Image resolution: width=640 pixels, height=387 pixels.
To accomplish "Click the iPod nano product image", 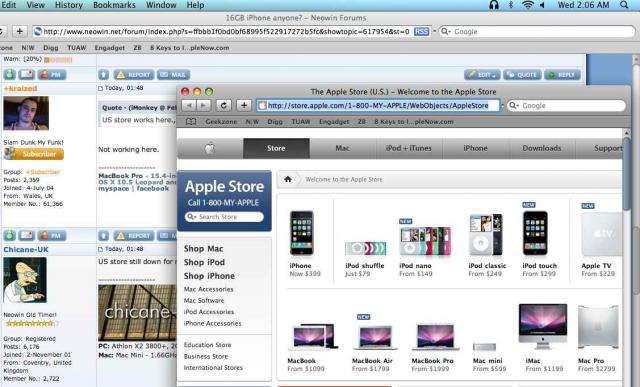I will tap(425, 241).
